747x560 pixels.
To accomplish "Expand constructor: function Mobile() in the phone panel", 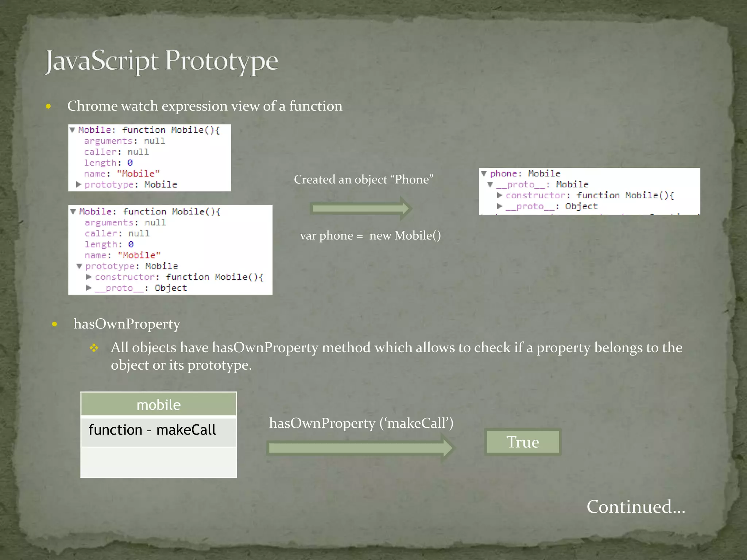I will (500, 195).
